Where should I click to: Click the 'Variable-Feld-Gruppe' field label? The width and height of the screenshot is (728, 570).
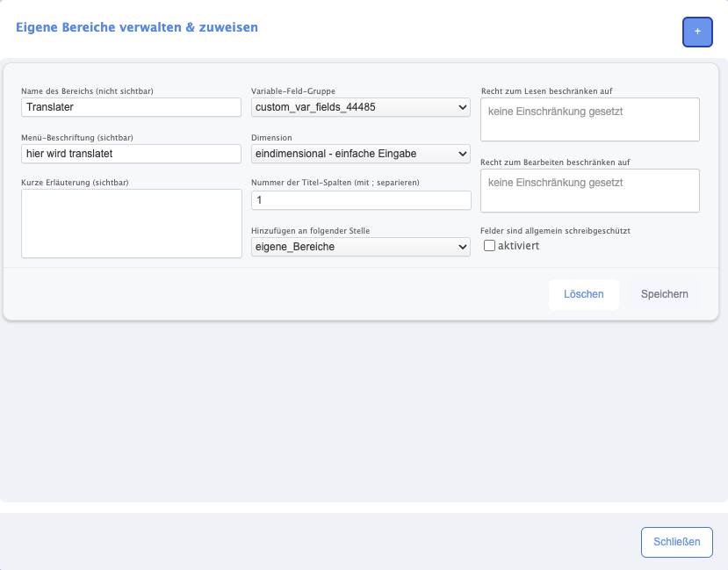click(x=293, y=91)
